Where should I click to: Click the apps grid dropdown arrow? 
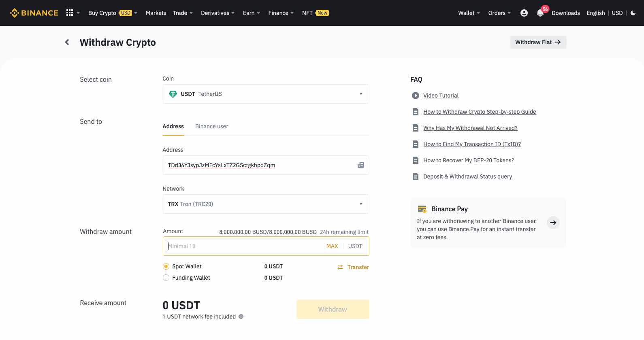(78, 13)
